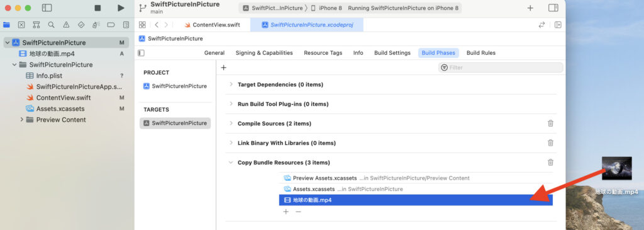
Task: Click the editor options swap arrows icon
Action: 541,25
